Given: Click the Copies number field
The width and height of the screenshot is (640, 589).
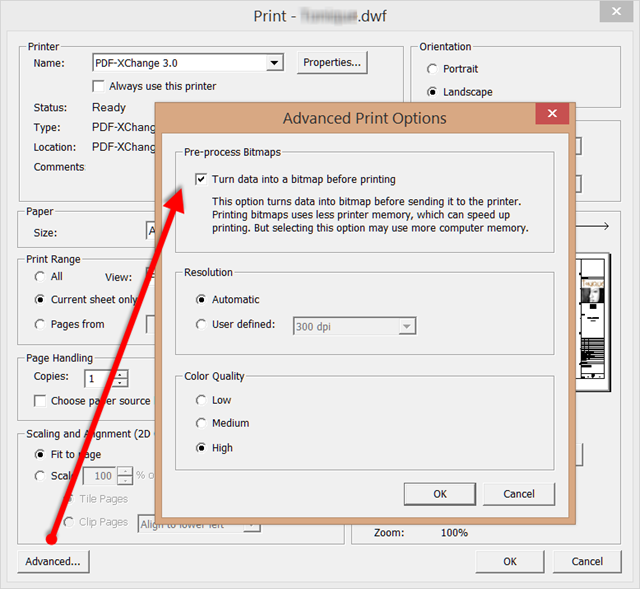Looking at the screenshot, I should 98,378.
